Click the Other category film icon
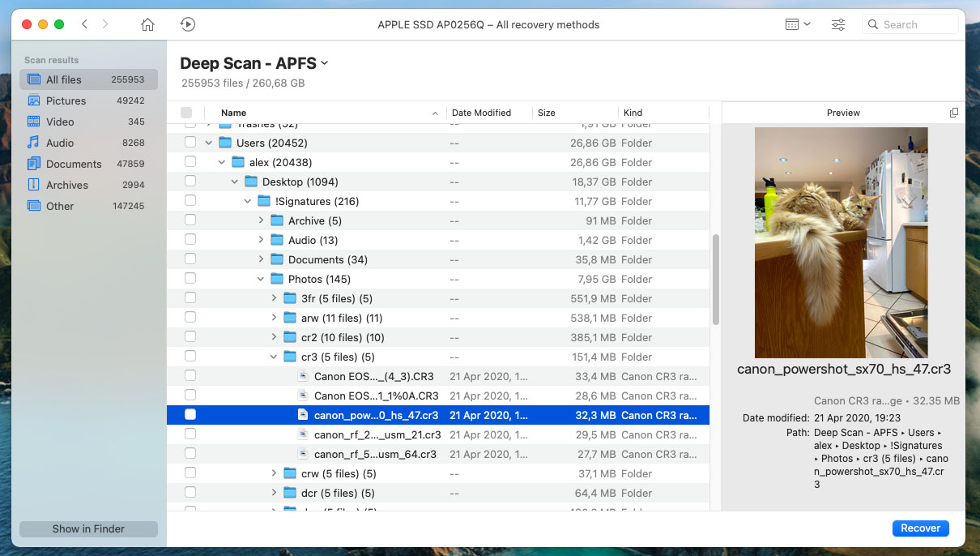 click(x=33, y=206)
